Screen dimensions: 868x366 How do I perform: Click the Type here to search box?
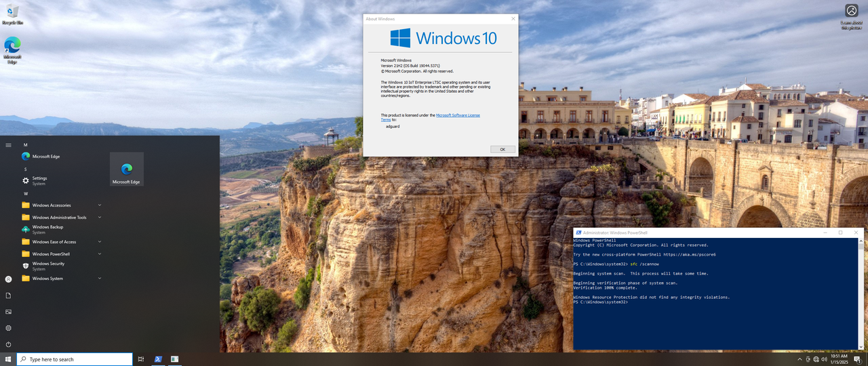pos(75,359)
